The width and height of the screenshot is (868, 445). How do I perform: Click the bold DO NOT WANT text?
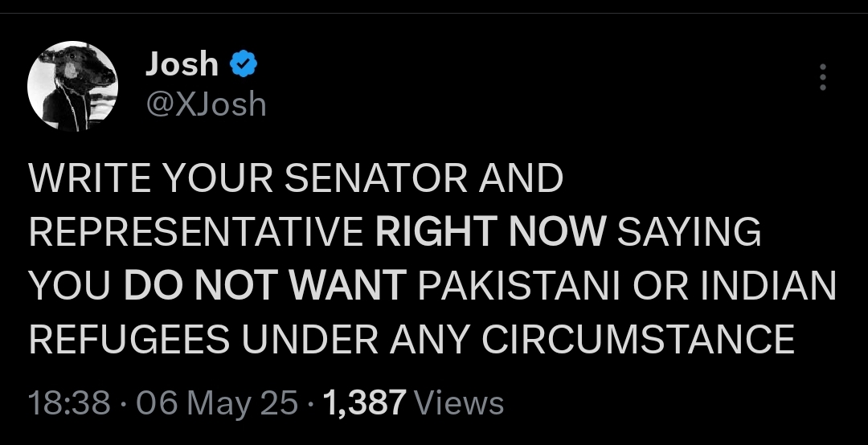pos(264,286)
